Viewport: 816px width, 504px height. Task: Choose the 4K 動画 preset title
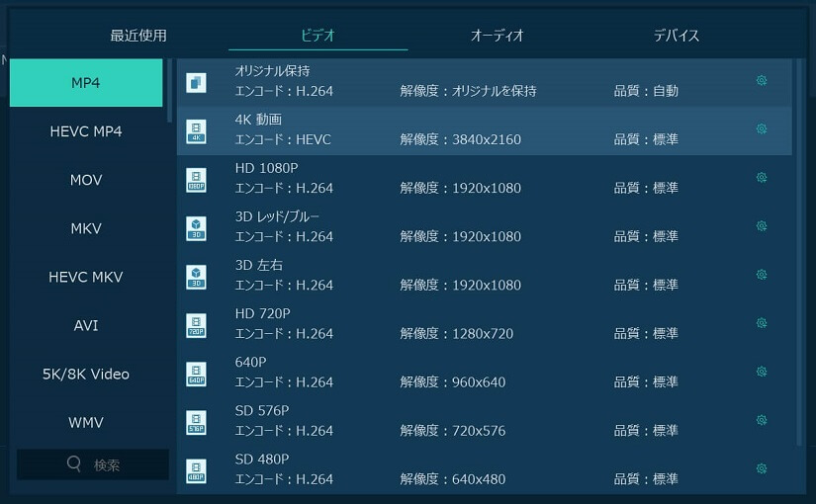coord(258,120)
